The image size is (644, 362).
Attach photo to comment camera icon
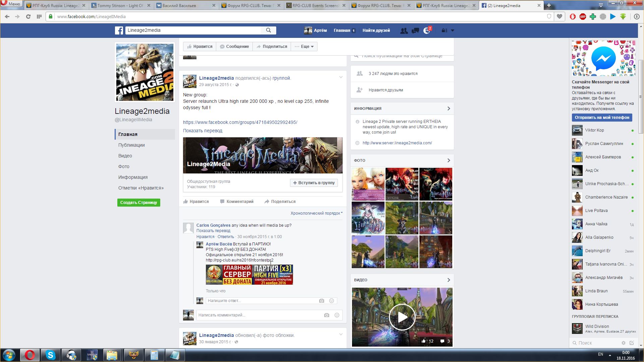tap(327, 315)
